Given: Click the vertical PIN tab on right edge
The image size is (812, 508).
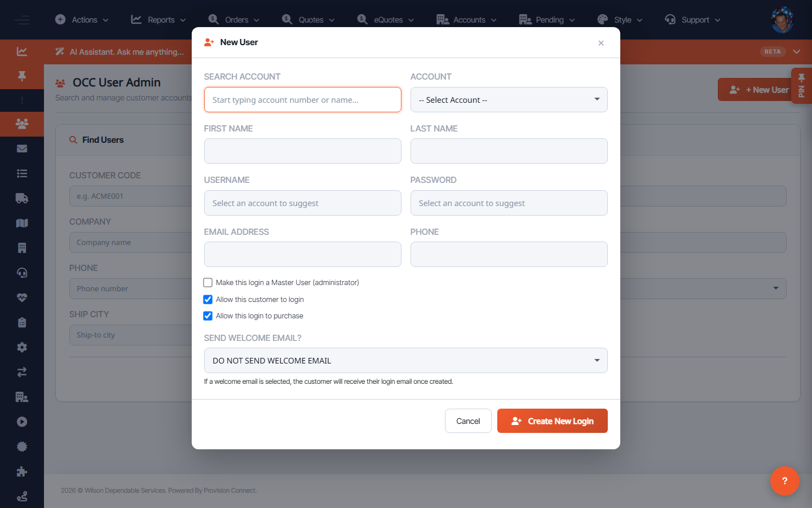Looking at the screenshot, I should click(x=801, y=86).
